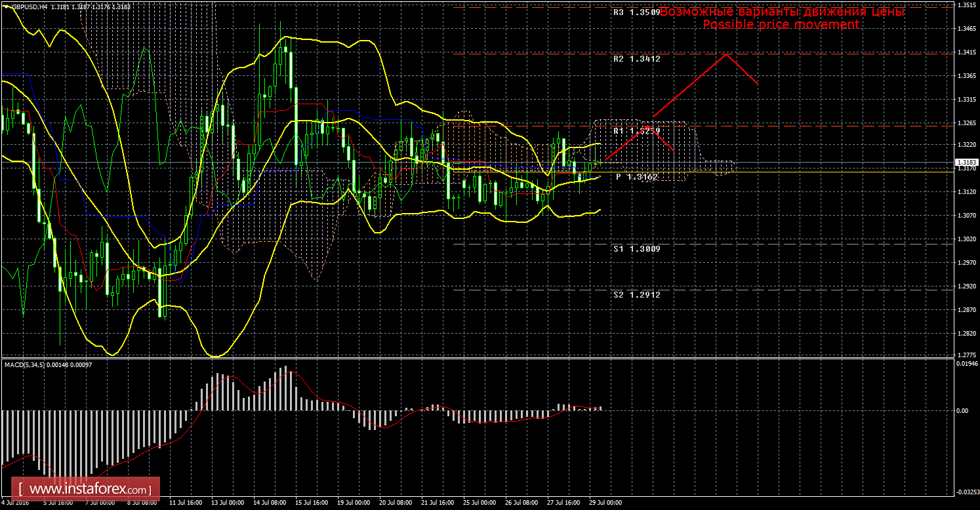Image resolution: width=980 pixels, height=510 pixels.
Task: Click the 4 Jul 2016 date label
Action: [x=14, y=503]
